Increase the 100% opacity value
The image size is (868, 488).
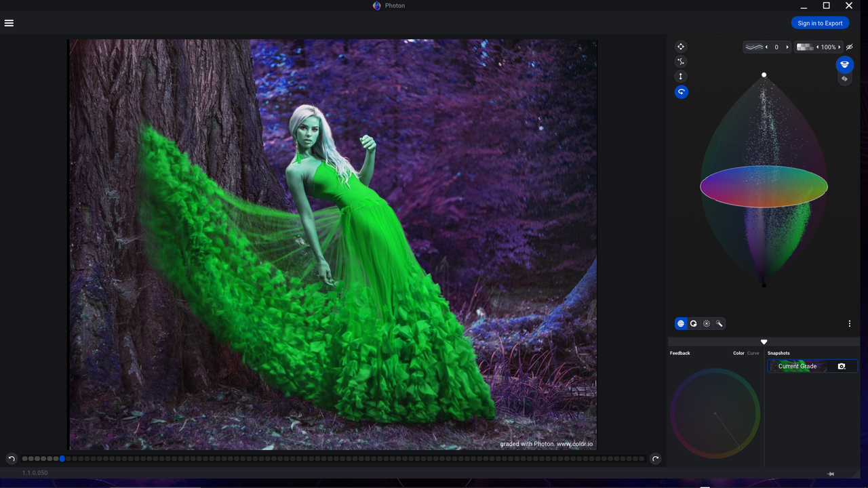pyautogui.click(x=839, y=47)
